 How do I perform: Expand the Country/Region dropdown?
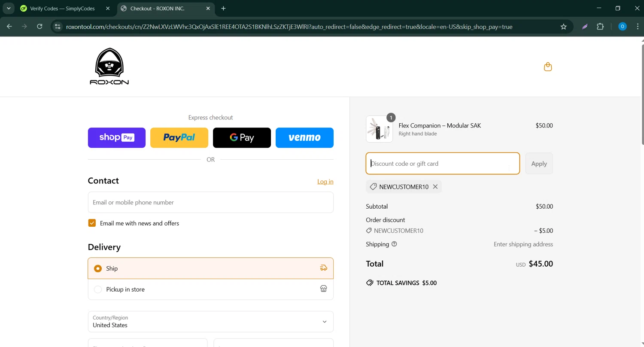(210, 322)
